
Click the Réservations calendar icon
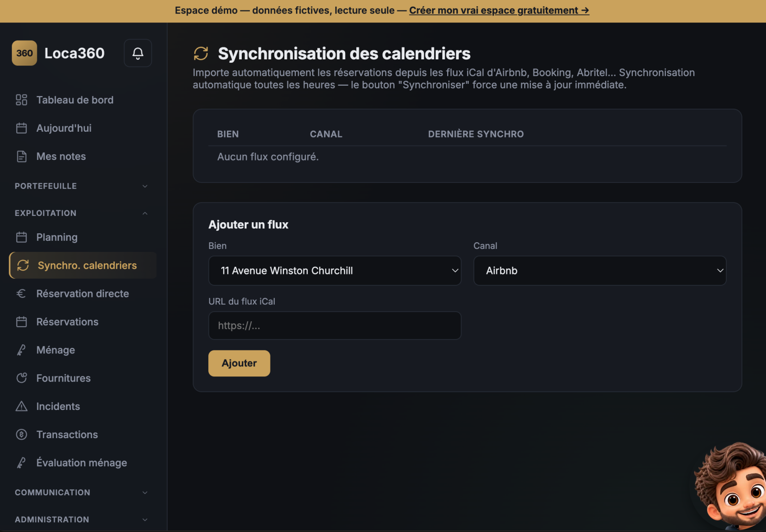[22, 322]
